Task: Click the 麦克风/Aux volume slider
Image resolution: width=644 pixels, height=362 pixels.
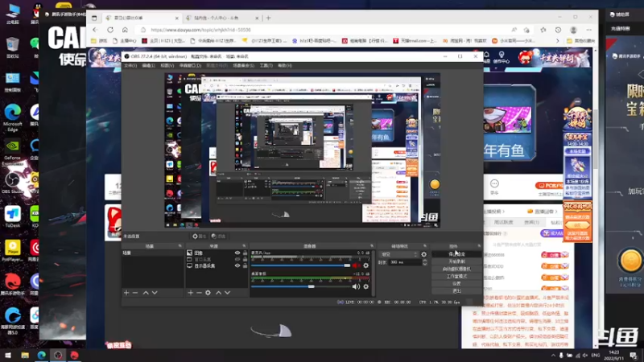Action: click(300, 265)
